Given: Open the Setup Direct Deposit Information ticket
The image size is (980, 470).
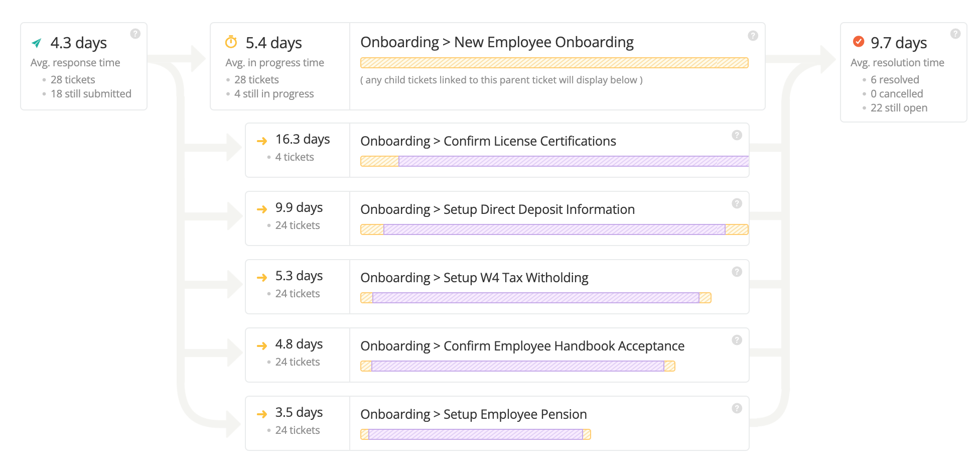Looking at the screenshot, I should click(497, 209).
